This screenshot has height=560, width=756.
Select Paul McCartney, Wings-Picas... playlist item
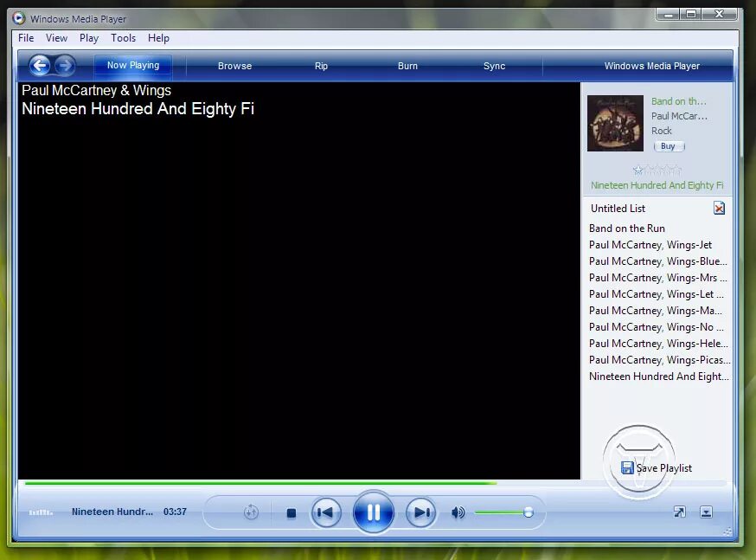pos(659,359)
